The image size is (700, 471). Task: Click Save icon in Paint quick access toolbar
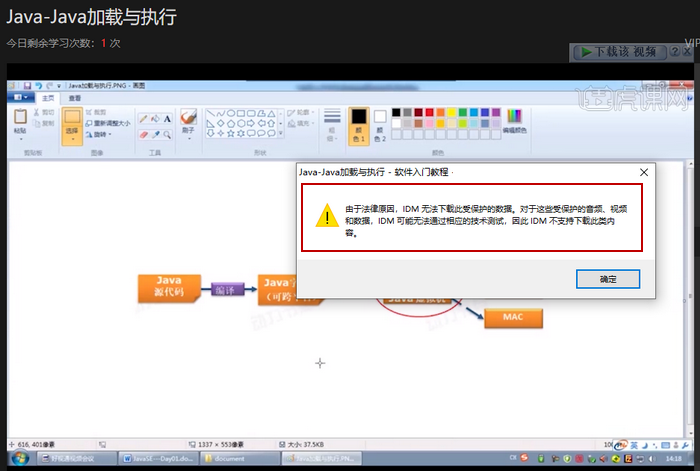27,85
